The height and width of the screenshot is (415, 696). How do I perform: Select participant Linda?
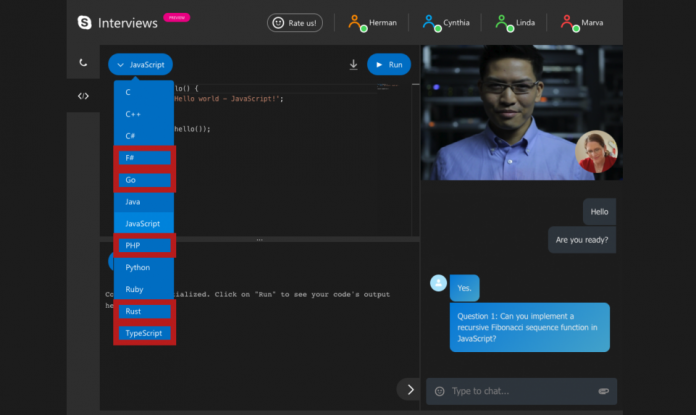(x=515, y=23)
